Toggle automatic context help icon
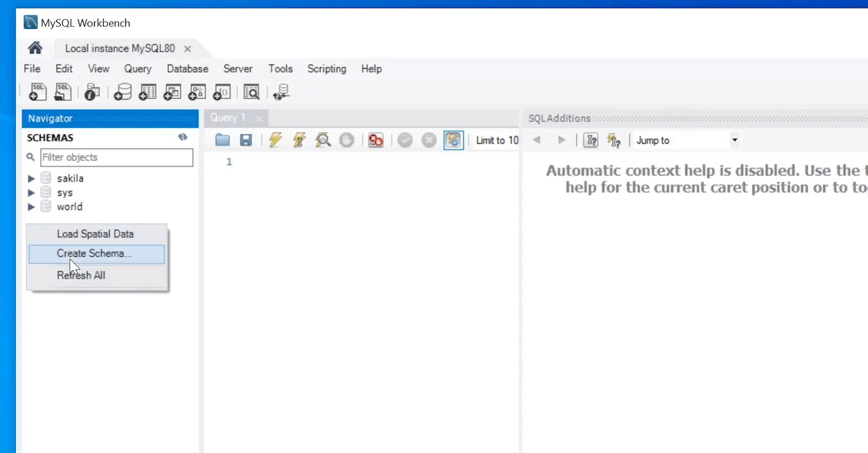Image resolution: width=868 pixels, height=453 pixels. point(614,140)
